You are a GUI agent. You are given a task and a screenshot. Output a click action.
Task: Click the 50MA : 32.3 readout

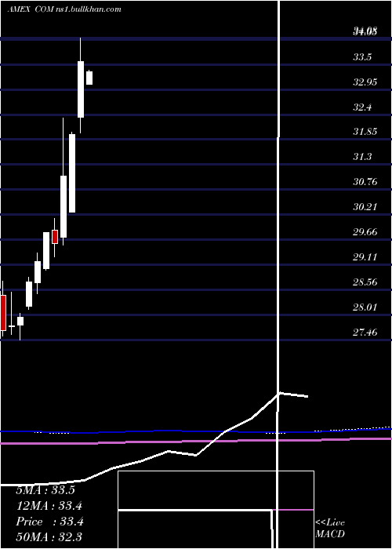[49, 536]
